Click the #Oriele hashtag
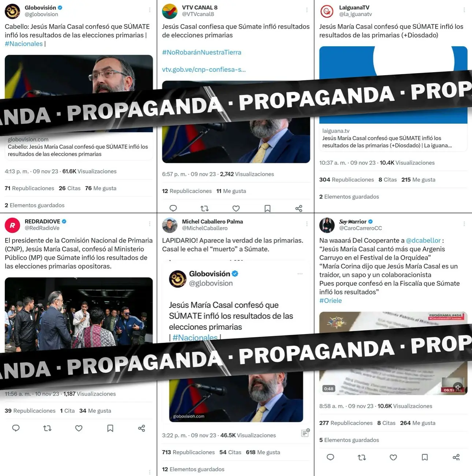This screenshot has width=472, height=476. pyautogui.click(x=331, y=301)
